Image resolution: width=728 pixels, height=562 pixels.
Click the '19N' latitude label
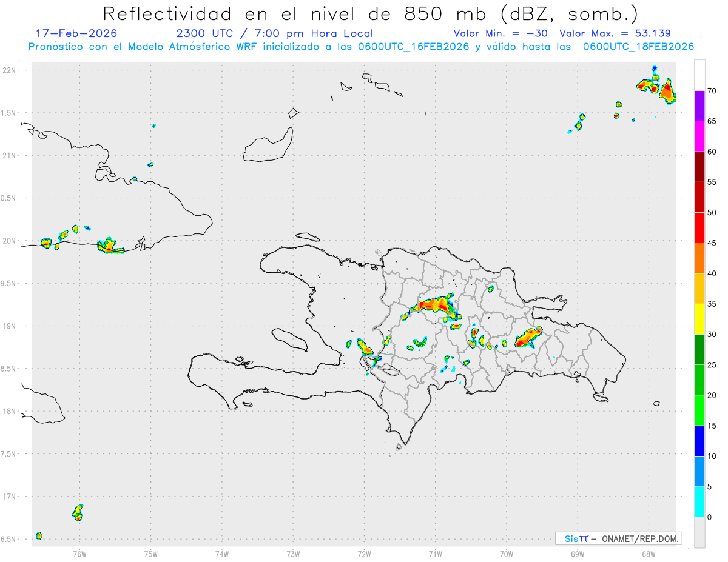(x=10, y=326)
